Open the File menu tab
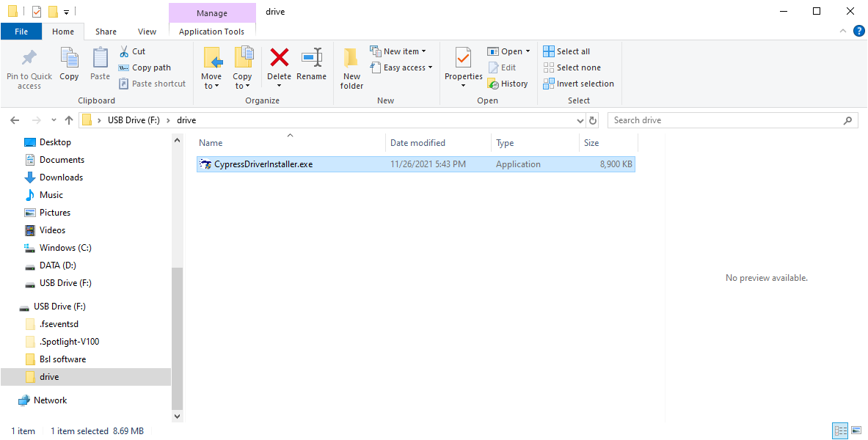The width and height of the screenshot is (868, 440). (x=21, y=32)
